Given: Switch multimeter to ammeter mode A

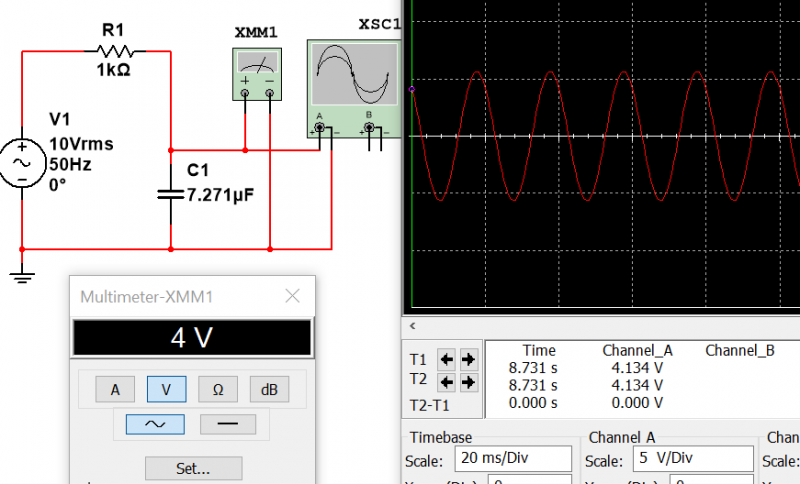Looking at the screenshot, I should coord(115,390).
